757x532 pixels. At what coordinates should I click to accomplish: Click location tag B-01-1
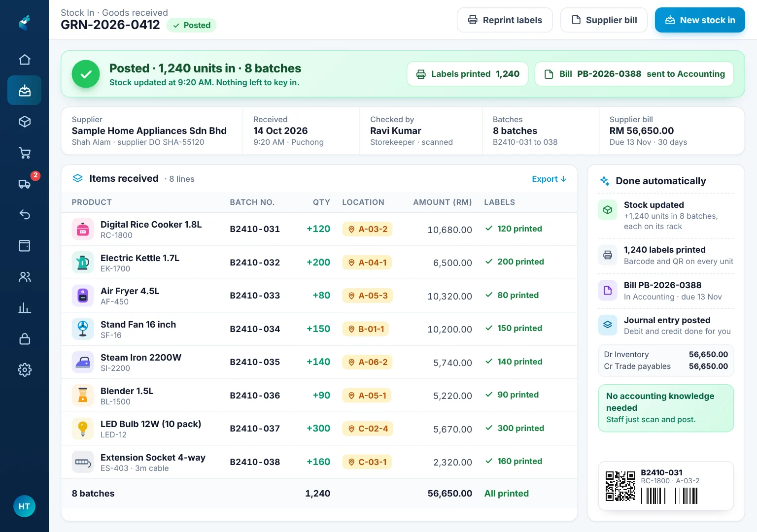click(x=366, y=329)
